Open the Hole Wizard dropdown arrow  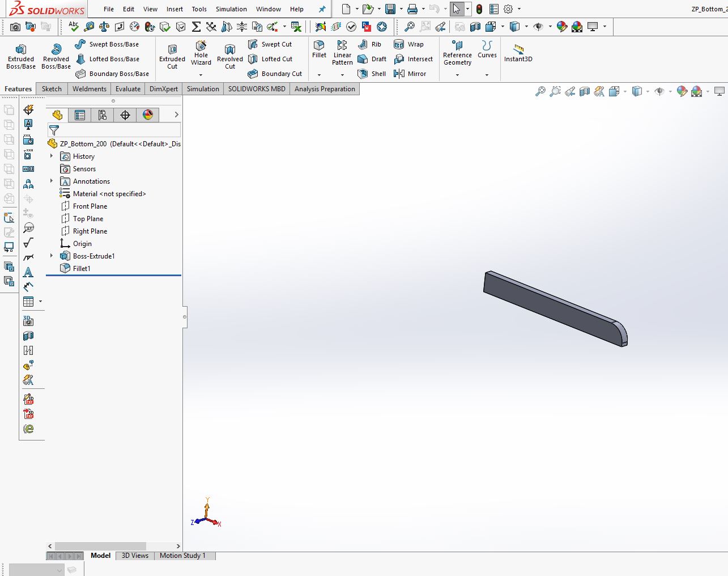[x=201, y=75]
